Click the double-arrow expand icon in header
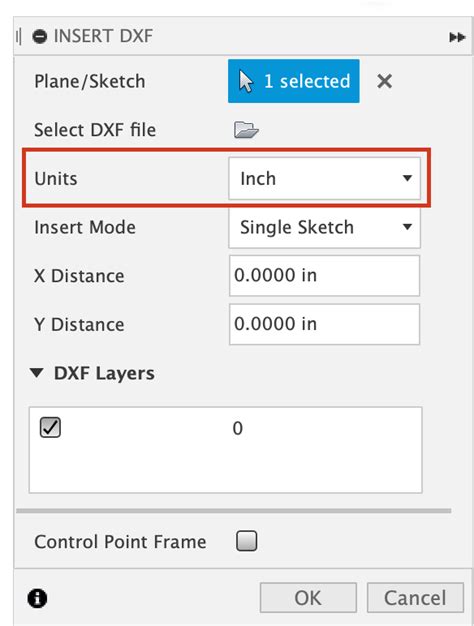Image resolution: width=474 pixels, height=626 pixels. click(x=457, y=37)
